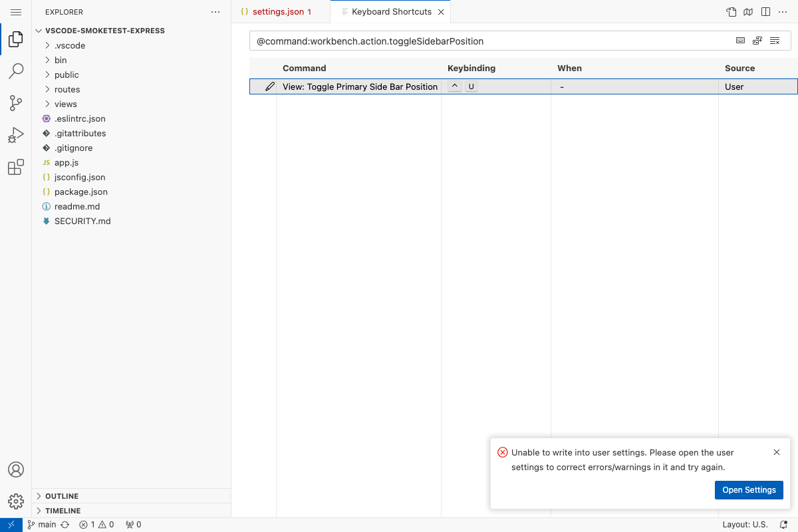
Task: Select the Keyboard Shortcuts tab
Action: [x=391, y=12]
